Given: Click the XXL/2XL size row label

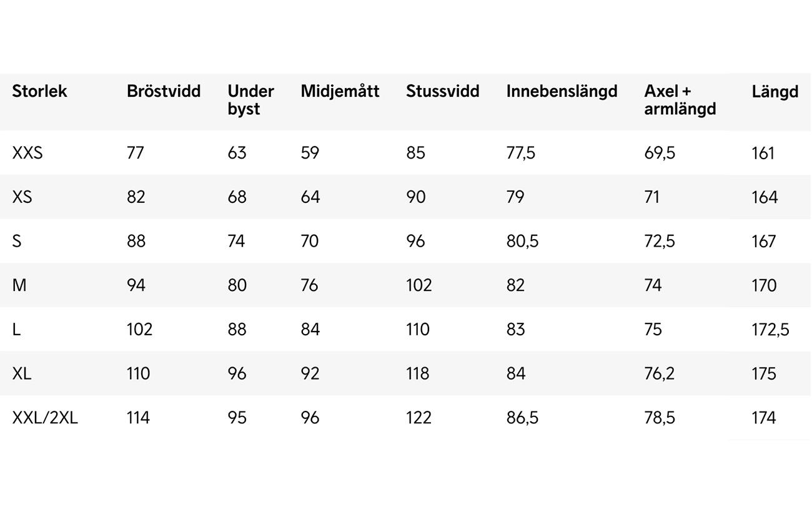Looking at the screenshot, I should point(45,418).
